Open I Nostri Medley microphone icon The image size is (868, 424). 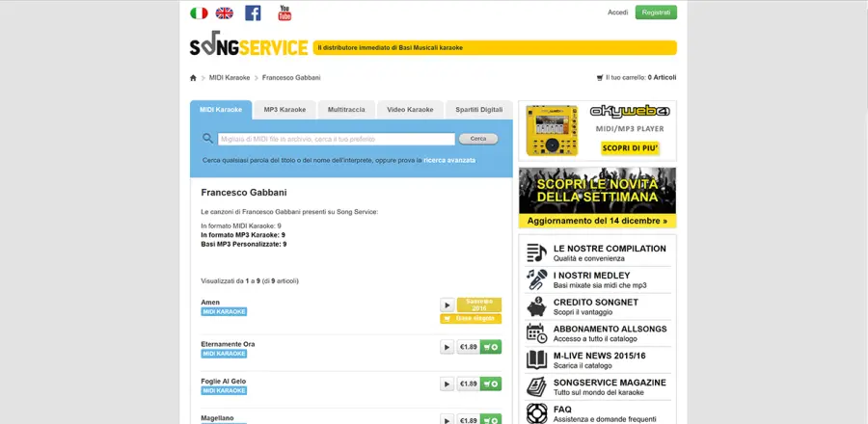click(x=536, y=279)
